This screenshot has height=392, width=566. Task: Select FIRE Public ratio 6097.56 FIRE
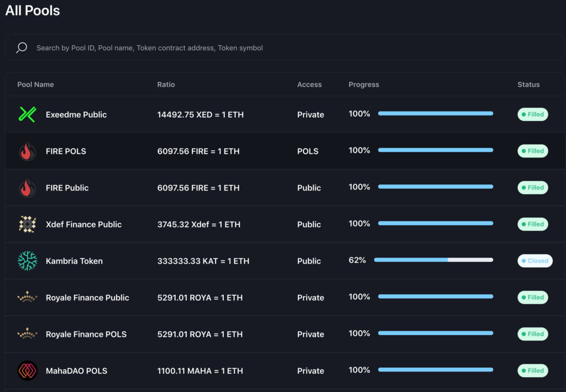(198, 188)
